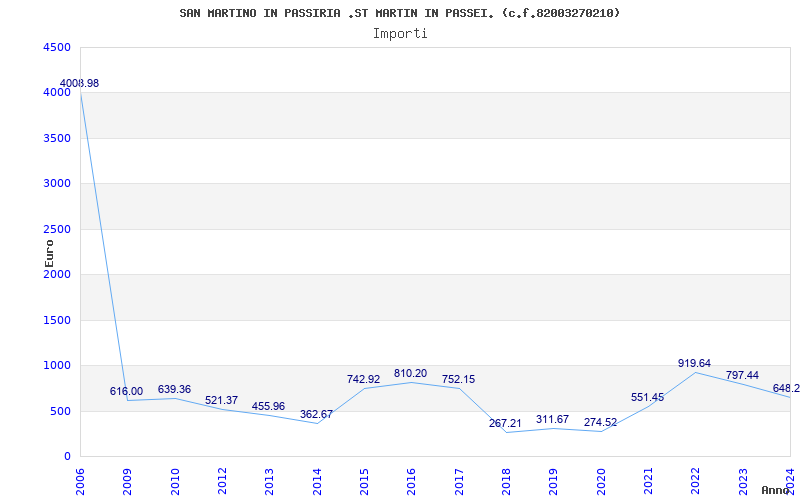Viewport: 800px width, 500px height.
Task: Select the 2000 y-axis tick
Action: (x=56, y=274)
